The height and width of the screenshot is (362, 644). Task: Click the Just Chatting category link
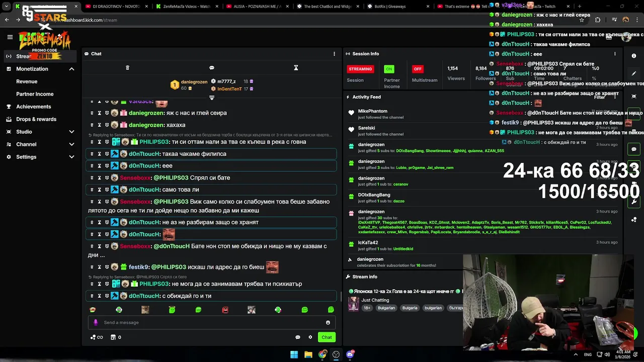click(375, 300)
